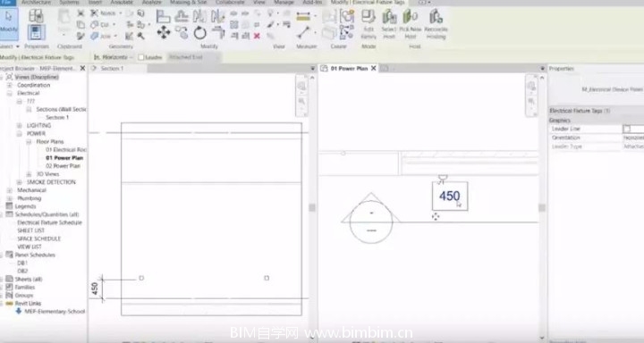The width and height of the screenshot is (644, 343).
Task: Open the Manage ribbon tab
Action: [284, 3]
